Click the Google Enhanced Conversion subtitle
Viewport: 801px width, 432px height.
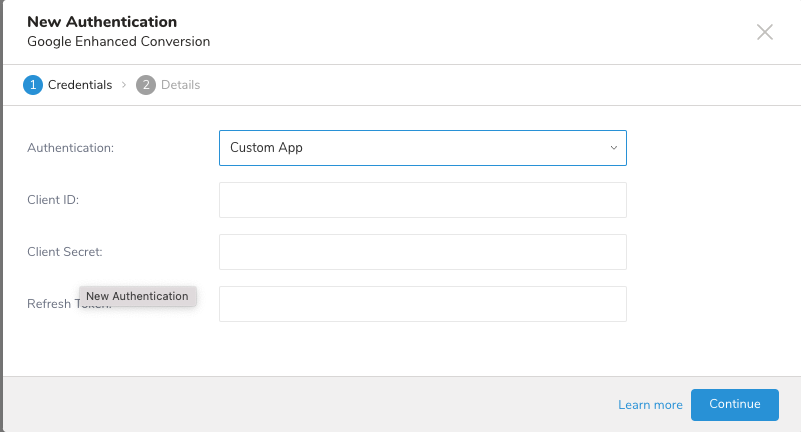[118, 42]
